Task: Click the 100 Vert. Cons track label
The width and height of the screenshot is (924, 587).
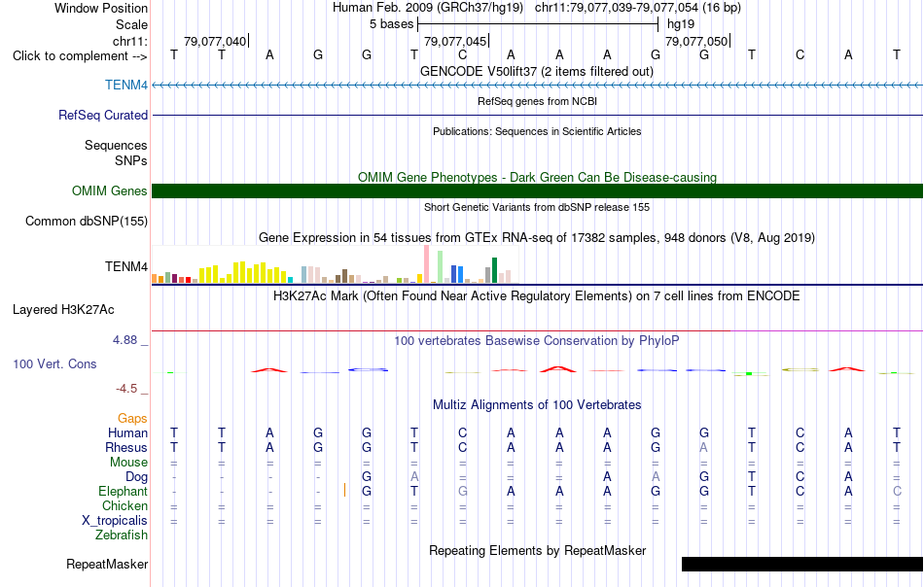Action: point(54,363)
